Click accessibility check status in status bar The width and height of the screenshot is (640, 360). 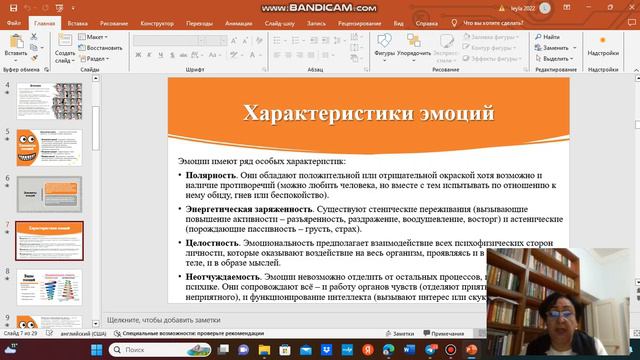pyautogui.click(x=189, y=333)
